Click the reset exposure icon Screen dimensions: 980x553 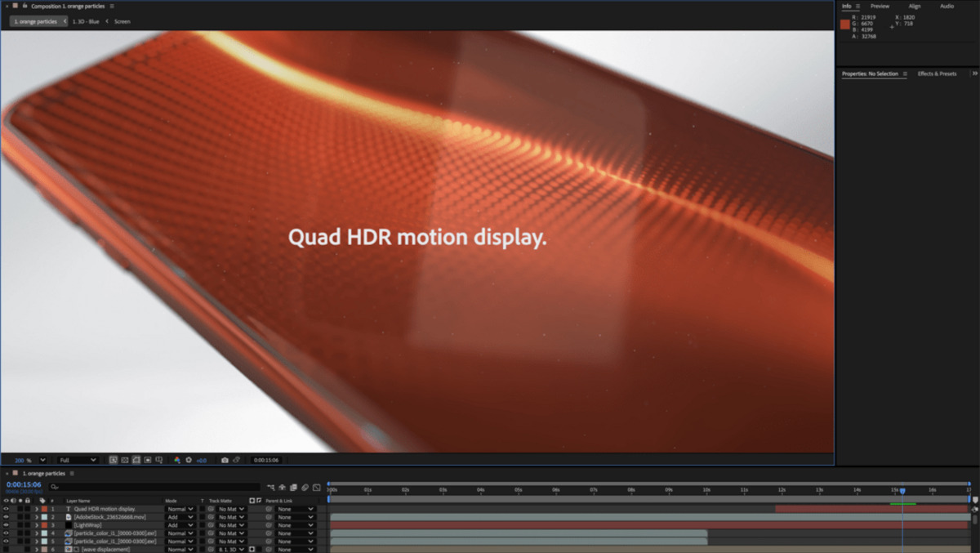[189, 460]
